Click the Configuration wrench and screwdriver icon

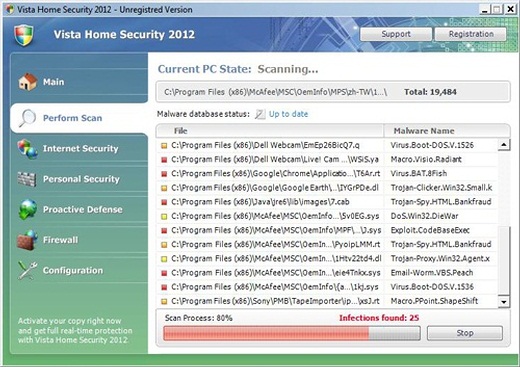28,270
